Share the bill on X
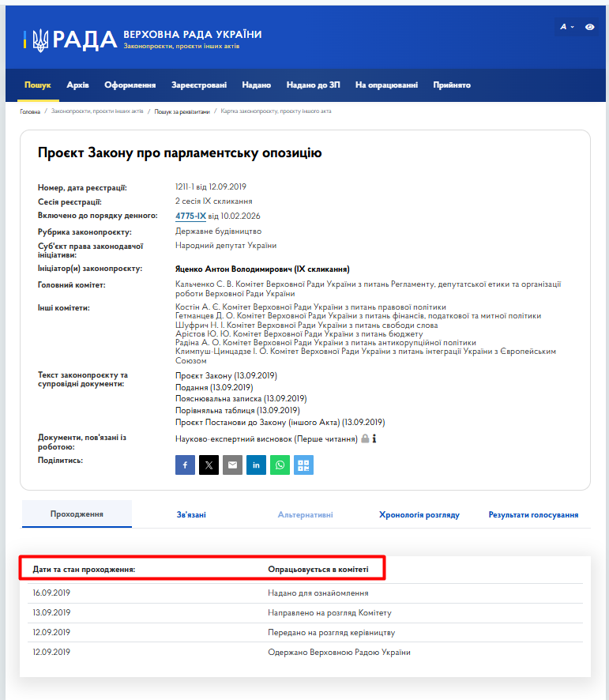Screen dimensions: 609x700 point(209,465)
